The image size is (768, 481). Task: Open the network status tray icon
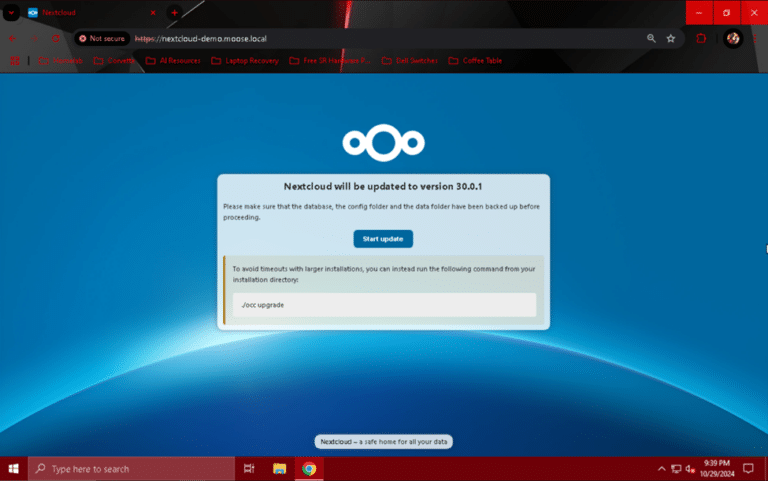click(676, 469)
